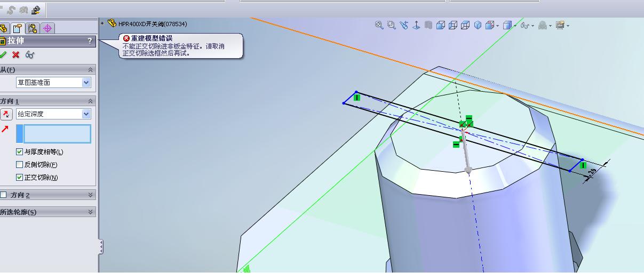Switch to FeatureManager design tree tab
The height and width of the screenshot is (280, 644).
(3, 28)
